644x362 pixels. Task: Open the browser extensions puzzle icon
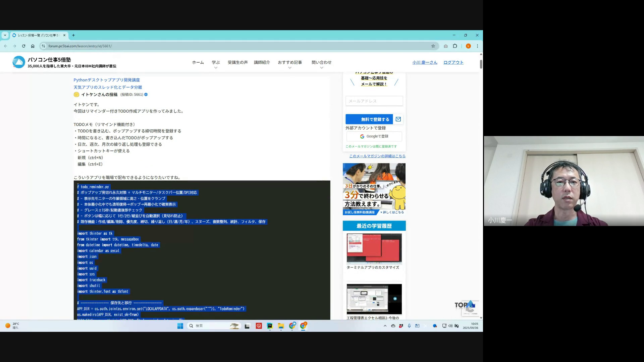[x=455, y=46]
